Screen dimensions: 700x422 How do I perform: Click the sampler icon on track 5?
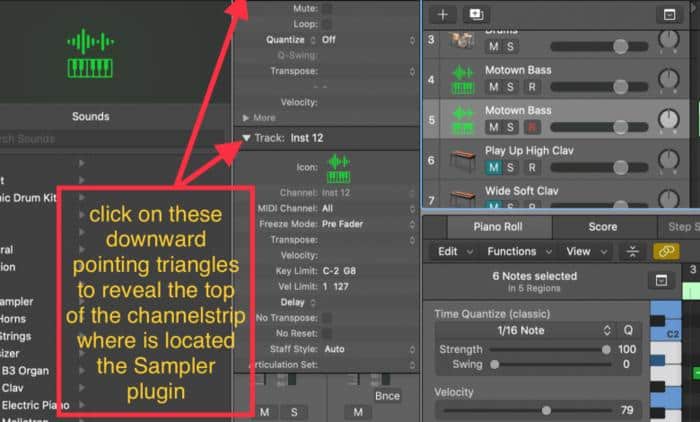[462, 121]
